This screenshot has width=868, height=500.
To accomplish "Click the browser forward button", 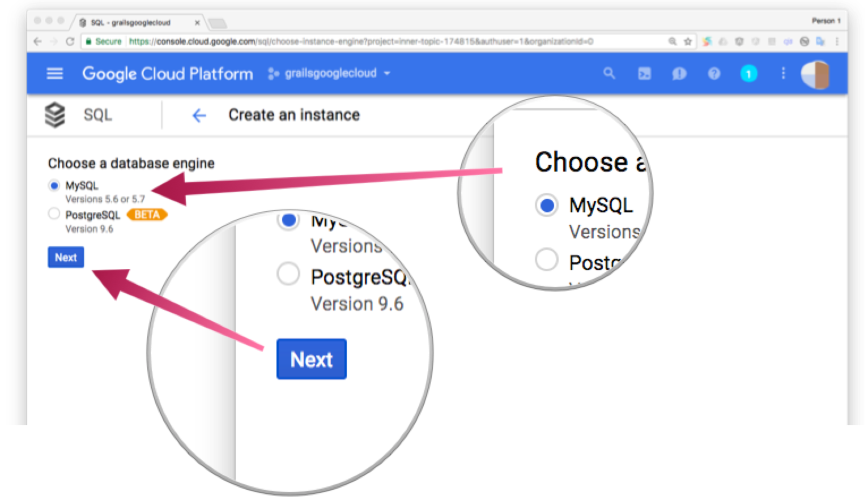I will 54,41.
